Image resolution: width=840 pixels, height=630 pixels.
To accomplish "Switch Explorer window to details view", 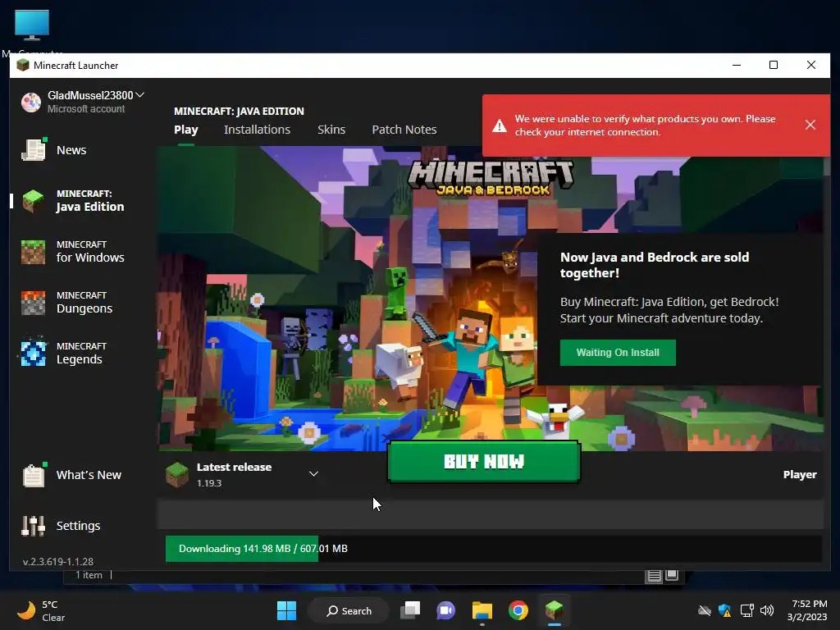I will click(x=654, y=576).
